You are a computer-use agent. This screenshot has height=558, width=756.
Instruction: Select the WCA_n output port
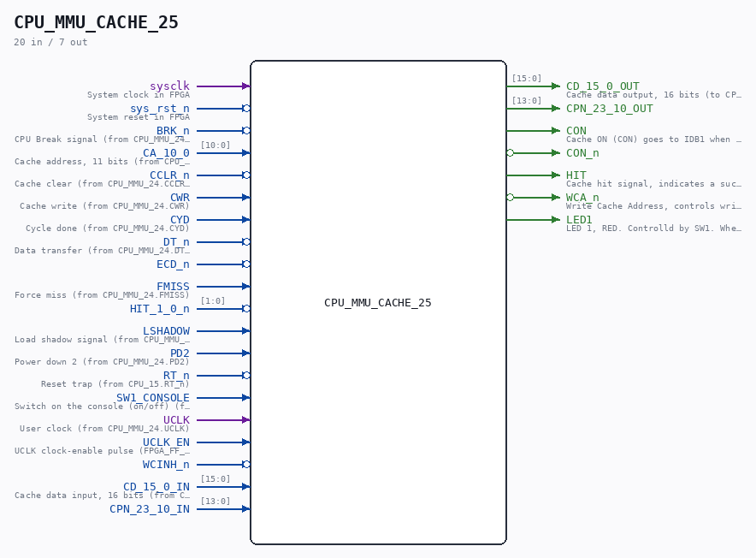pos(582,197)
